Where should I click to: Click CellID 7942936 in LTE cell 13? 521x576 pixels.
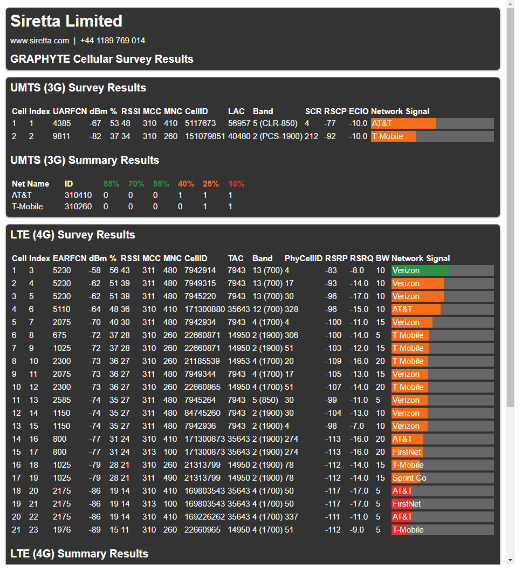pos(200,426)
